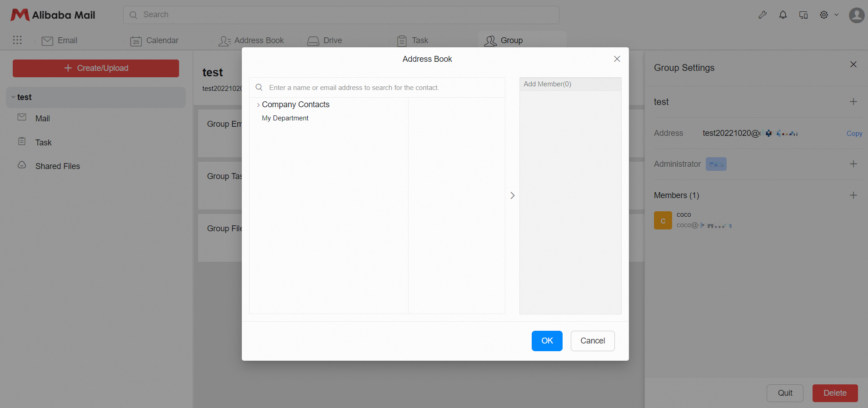Click plus icon next to Members (1)
Viewport: 868px width, 408px height.
[x=853, y=195]
